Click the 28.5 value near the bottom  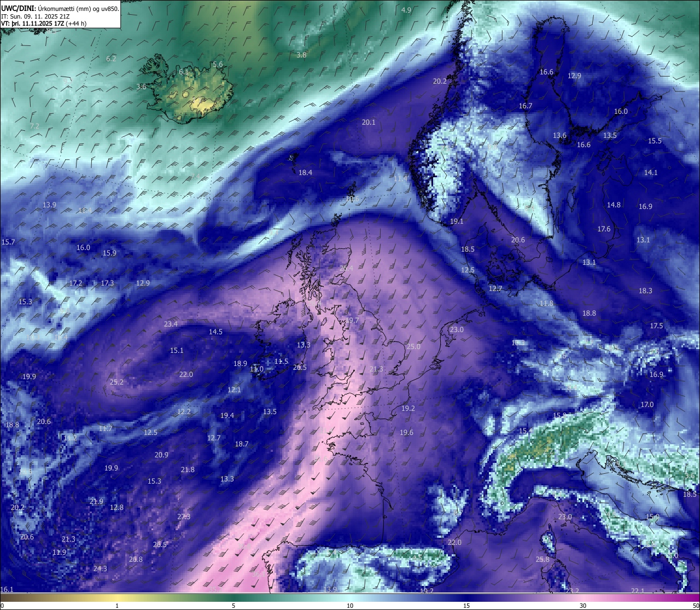tap(160, 545)
